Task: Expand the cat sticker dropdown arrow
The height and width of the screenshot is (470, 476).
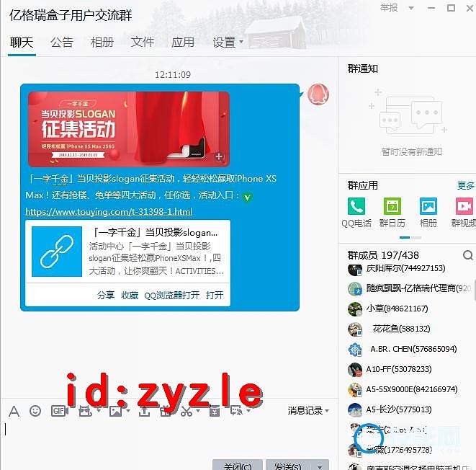Action: [99, 411]
